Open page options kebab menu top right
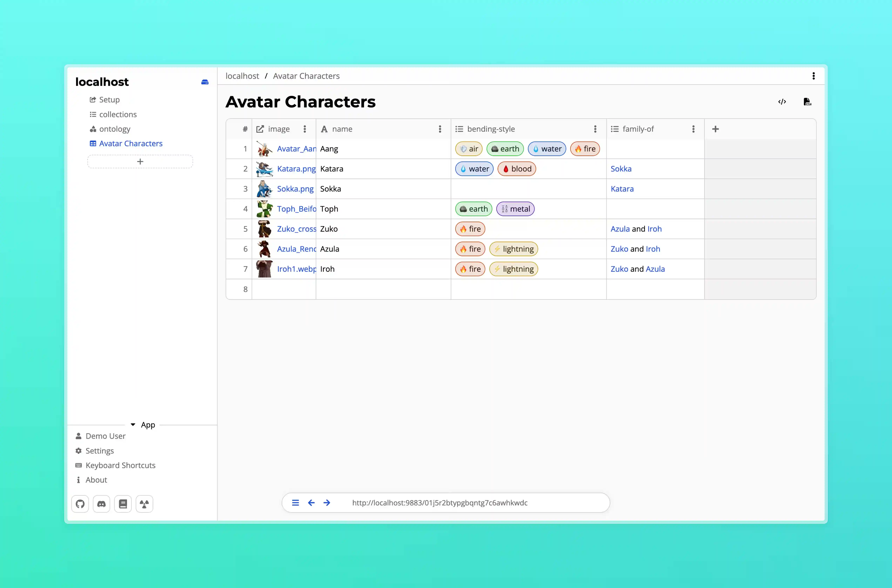This screenshot has height=588, width=892. click(813, 76)
